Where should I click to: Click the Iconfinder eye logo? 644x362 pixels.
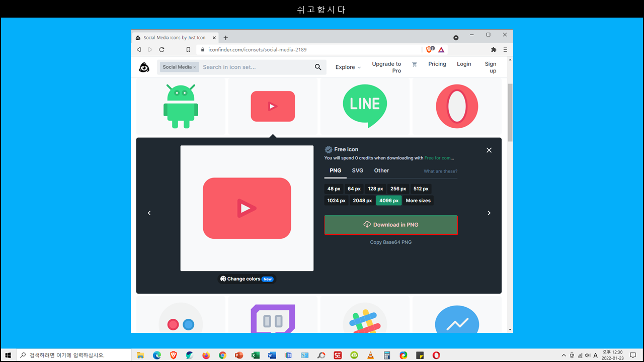coord(144,67)
